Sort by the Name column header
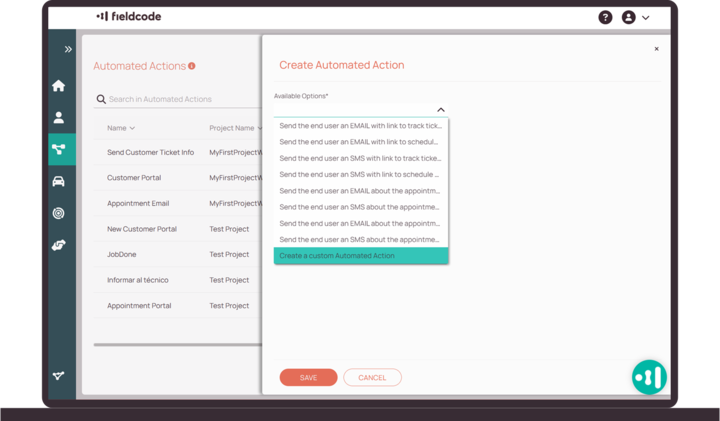This screenshot has height=421, width=720. (x=121, y=128)
